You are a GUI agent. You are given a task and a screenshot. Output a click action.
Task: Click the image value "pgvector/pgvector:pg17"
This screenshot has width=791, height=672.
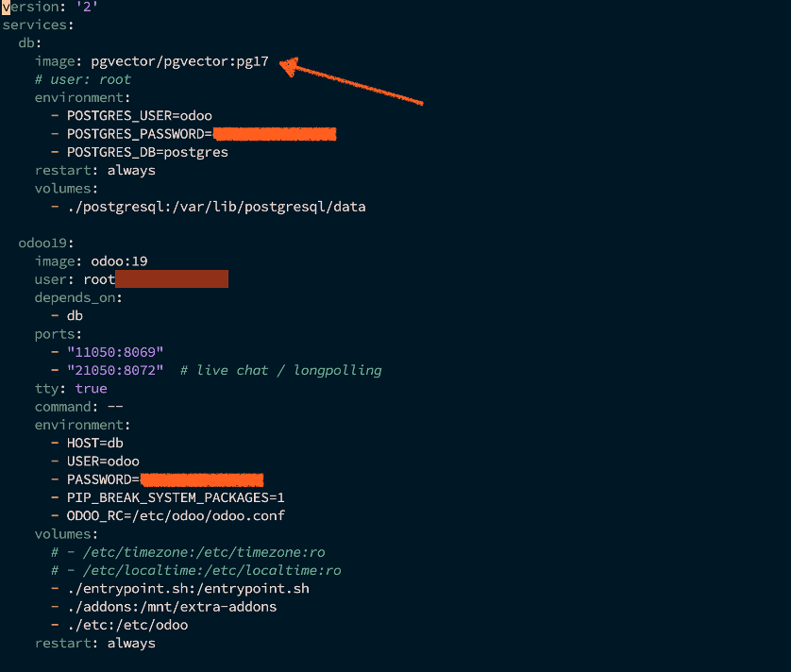[x=179, y=61]
